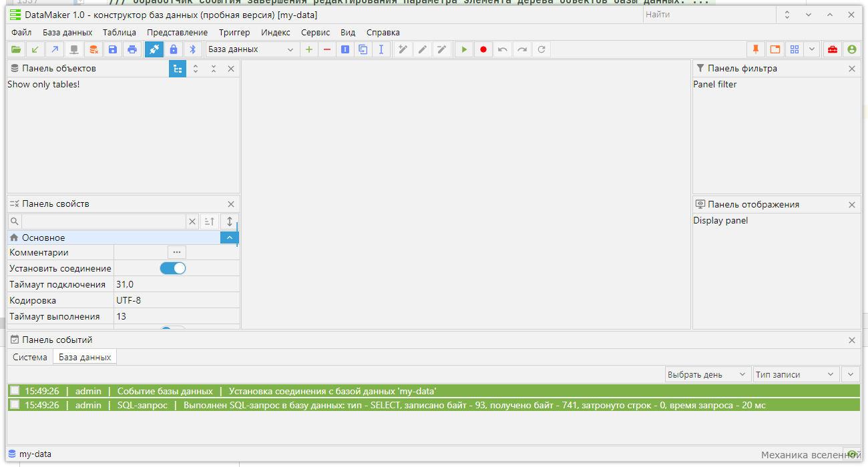Click the green user account icon
Screen dimensions: 868x467
(851, 49)
